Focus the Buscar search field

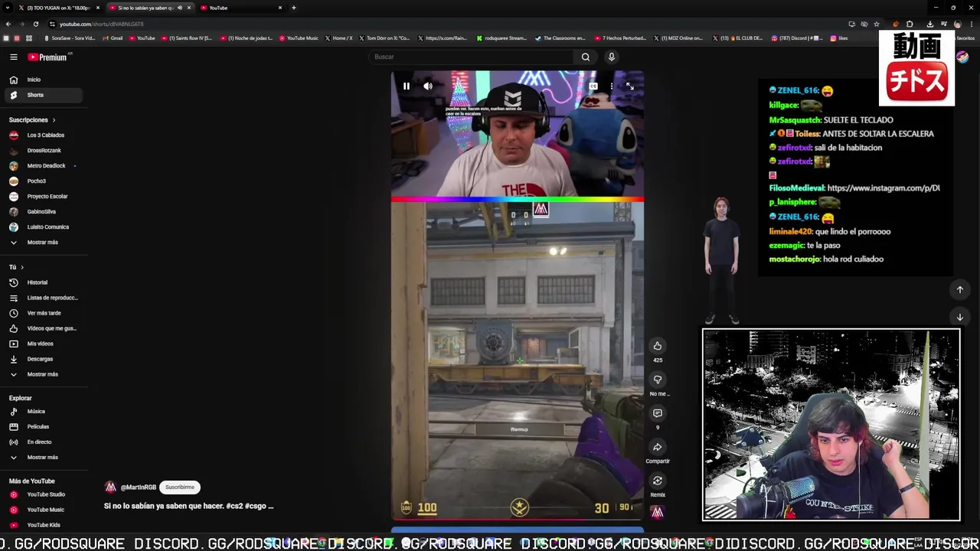pos(471,57)
